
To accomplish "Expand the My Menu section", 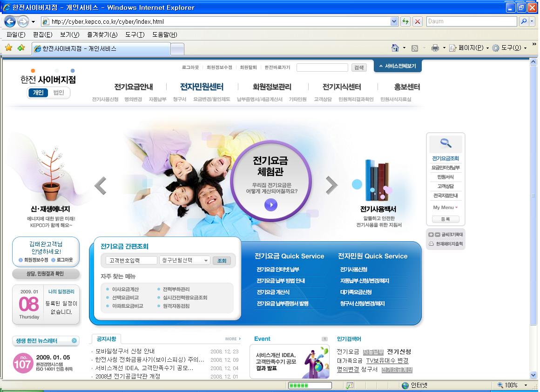I will [445, 208].
